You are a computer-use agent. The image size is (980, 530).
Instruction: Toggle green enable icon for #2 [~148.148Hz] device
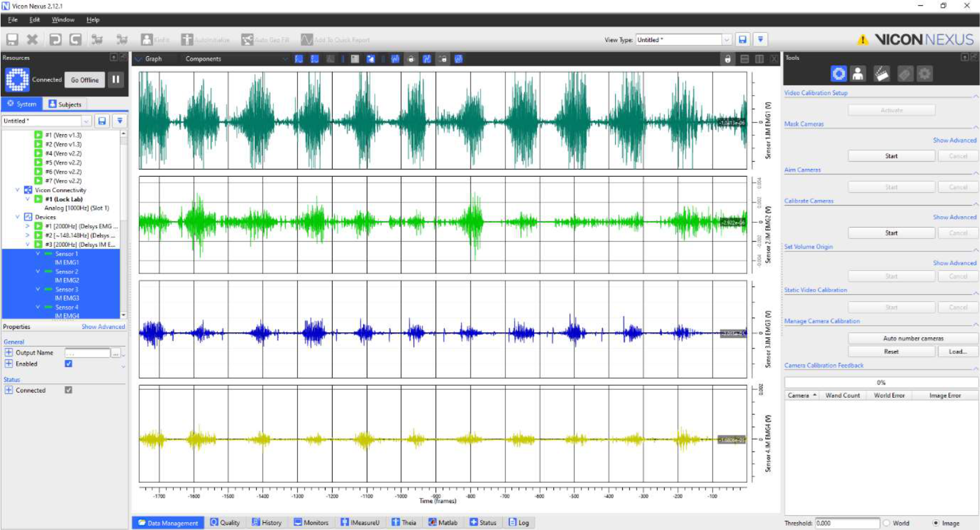coord(38,235)
